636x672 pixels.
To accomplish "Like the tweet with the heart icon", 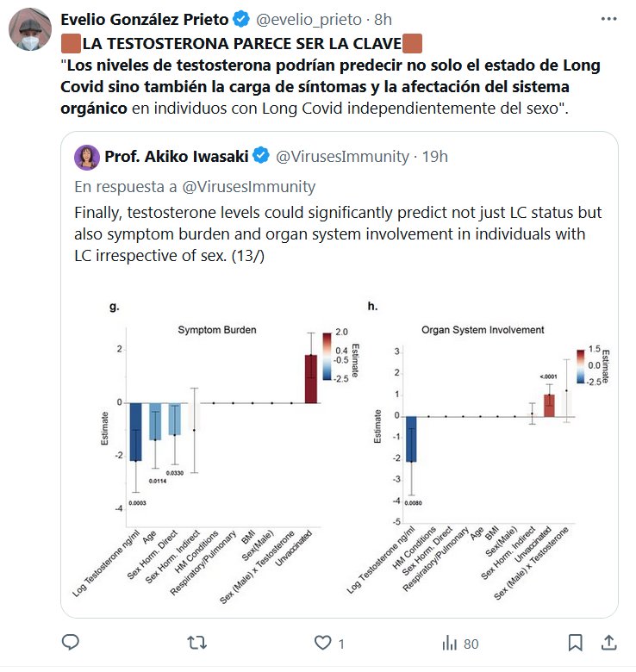I will coord(323,643).
